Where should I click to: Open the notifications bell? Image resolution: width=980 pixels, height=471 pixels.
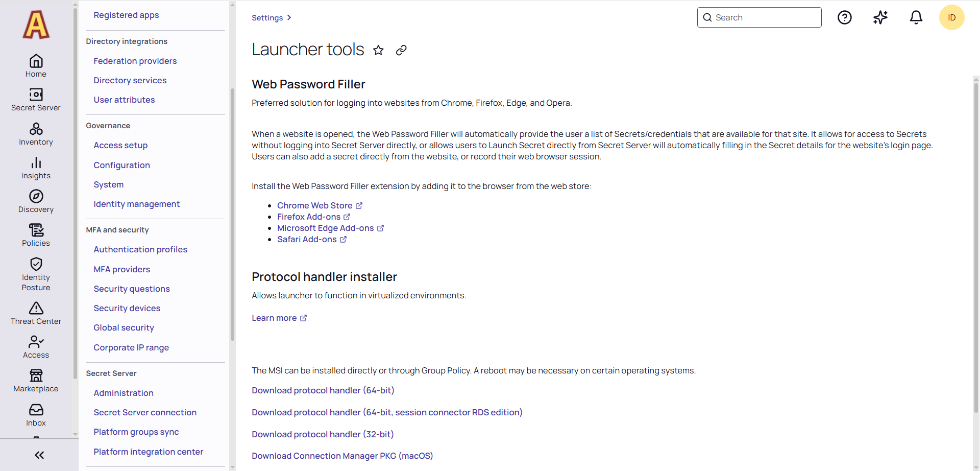tap(916, 17)
